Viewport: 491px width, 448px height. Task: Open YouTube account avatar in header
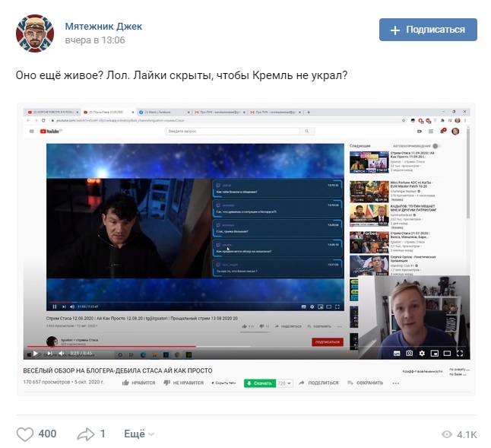pyautogui.click(x=455, y=132)
